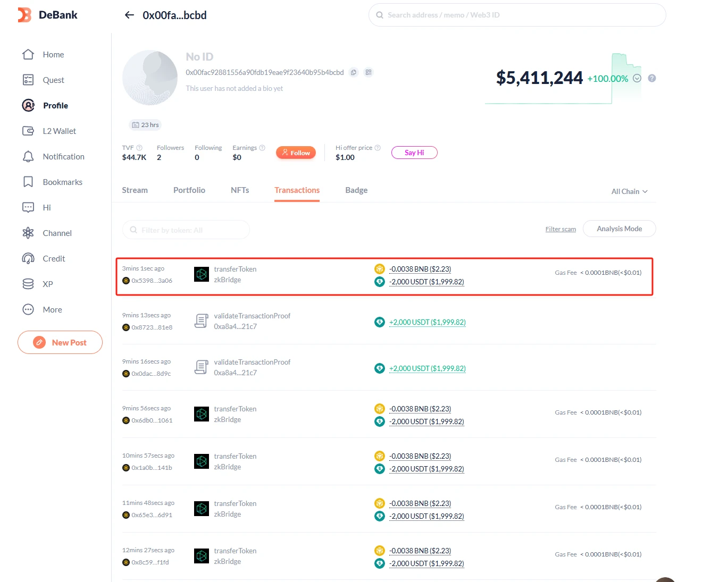Open the NFTs tab
The height and width of the screenshot is (582, 728).
point(240,190)
